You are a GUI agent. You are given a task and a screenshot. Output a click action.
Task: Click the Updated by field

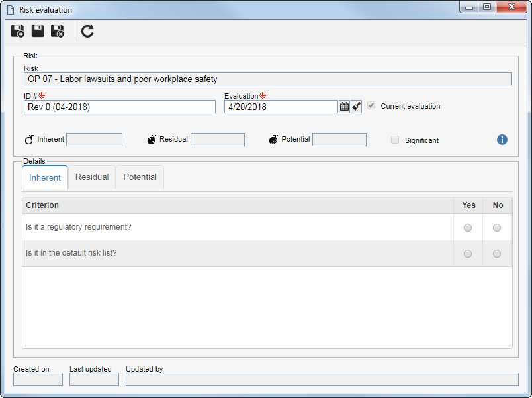322,379
